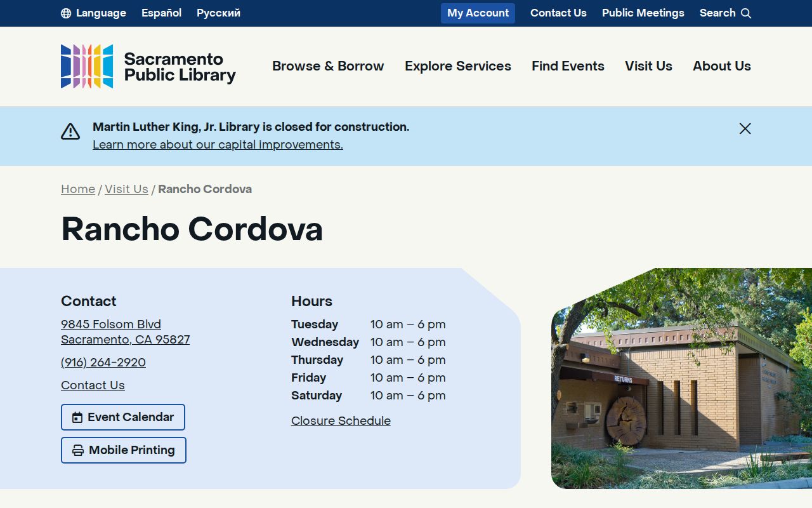
Task: Click the Rancho Cordova library photo
Action: coord(681,378)
